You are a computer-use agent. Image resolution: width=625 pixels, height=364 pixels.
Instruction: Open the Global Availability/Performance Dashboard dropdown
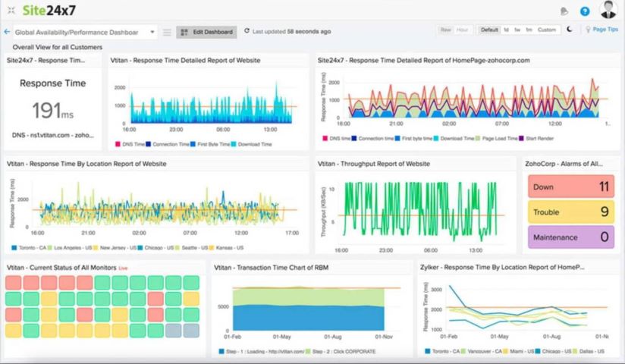point(85,33)
